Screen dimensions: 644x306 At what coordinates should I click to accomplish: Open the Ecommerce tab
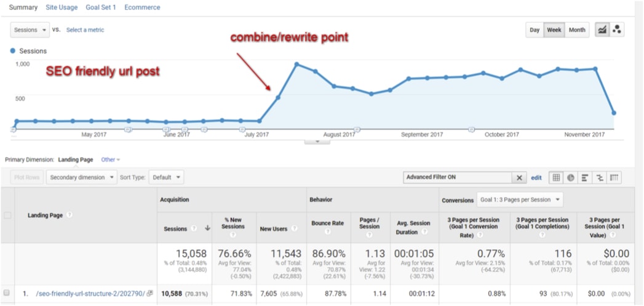(x=142, y=7)
